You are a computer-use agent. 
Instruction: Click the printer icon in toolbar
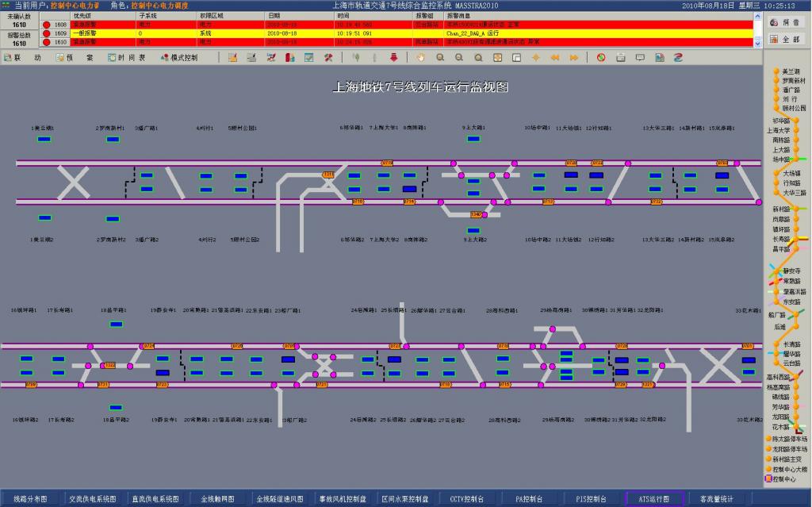click(x=620, y=58)
